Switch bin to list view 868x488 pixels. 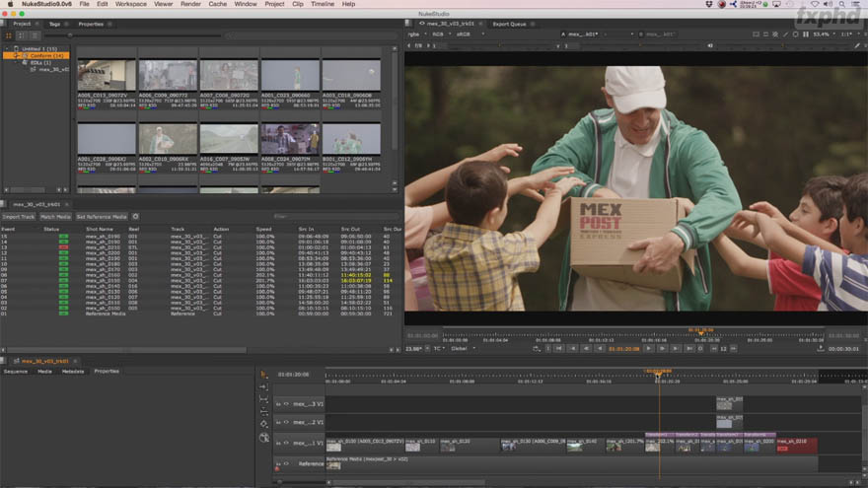(x=35, y=35)
